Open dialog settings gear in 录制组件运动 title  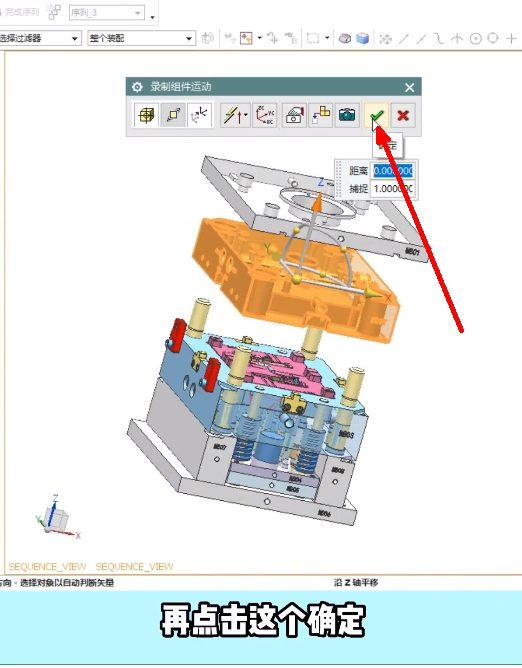coord(137,87)
